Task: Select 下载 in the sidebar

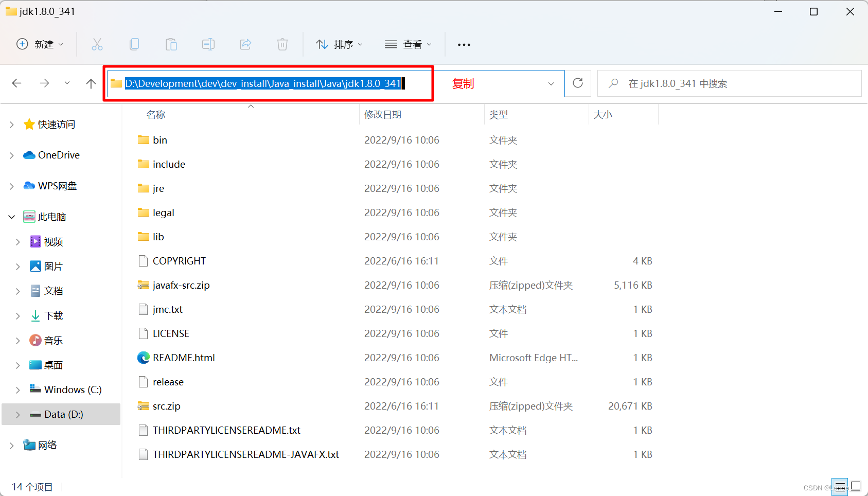Action: [54, 316]
